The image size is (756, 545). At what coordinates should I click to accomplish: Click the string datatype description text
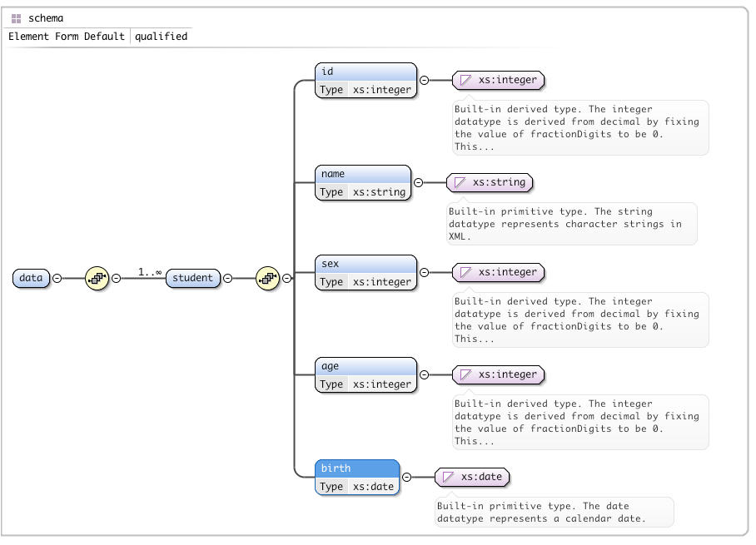pos(565,224)
